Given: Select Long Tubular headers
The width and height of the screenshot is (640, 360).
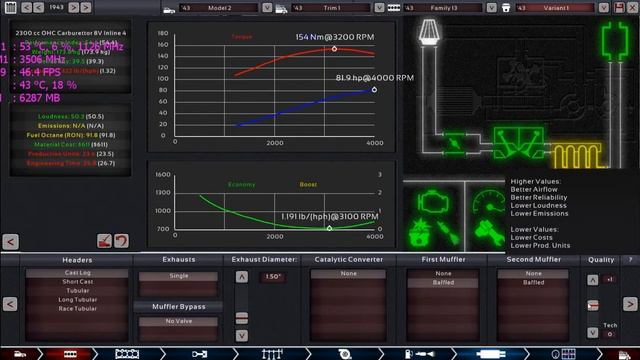Looking at the screenshot, I should coord(77,300).
